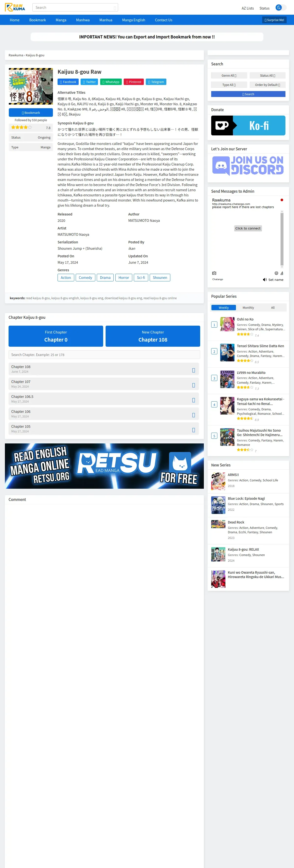The width and height of the screenshot is (294, 868).
Task: Share on Twitter
Action: [x=89, y=82]
